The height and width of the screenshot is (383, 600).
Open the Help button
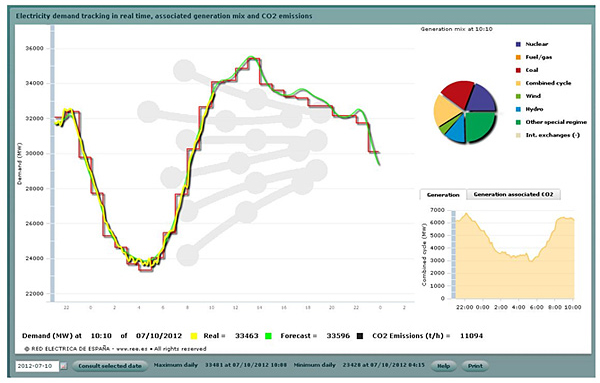tap(443, 366)
